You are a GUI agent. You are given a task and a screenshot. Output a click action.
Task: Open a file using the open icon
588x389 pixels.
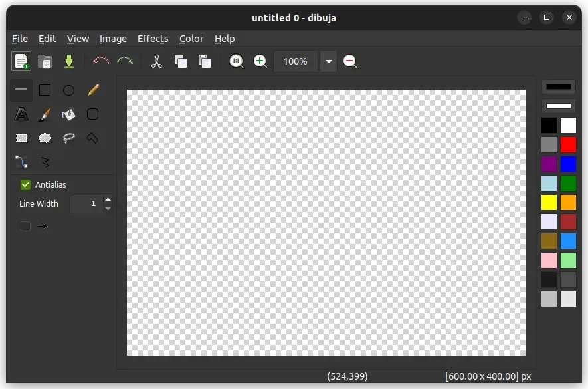click(45, 61)
